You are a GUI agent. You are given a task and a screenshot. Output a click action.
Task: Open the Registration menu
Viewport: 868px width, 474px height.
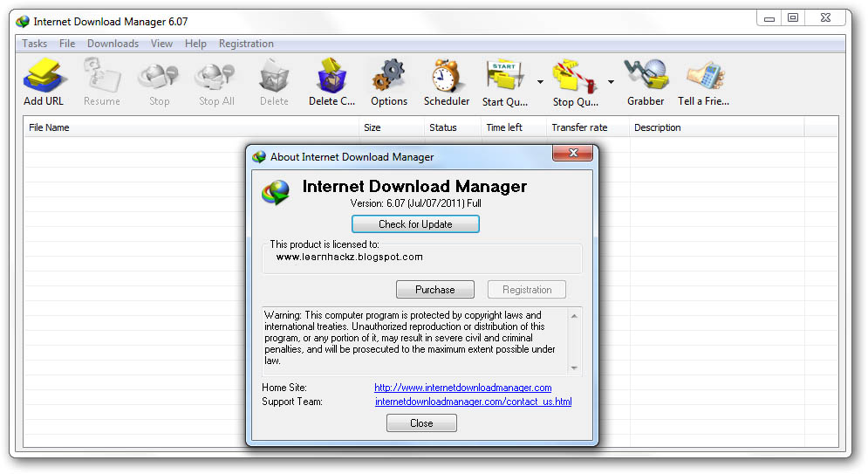point(246,44)
